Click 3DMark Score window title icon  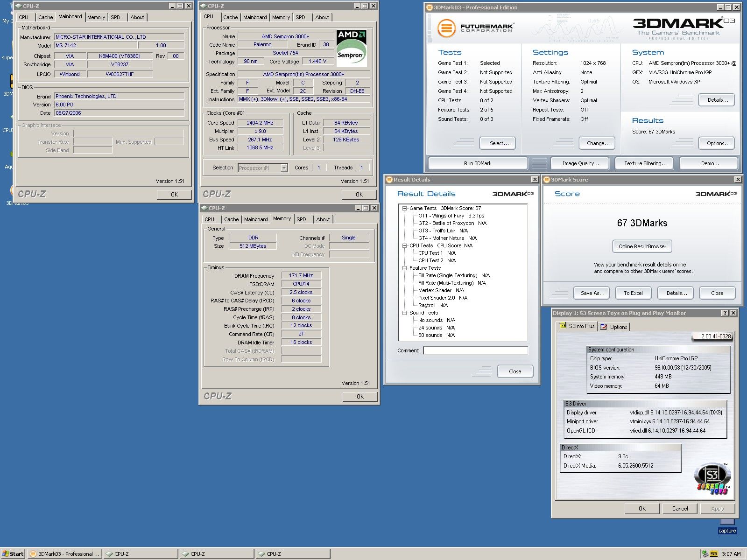coord(547,180)
